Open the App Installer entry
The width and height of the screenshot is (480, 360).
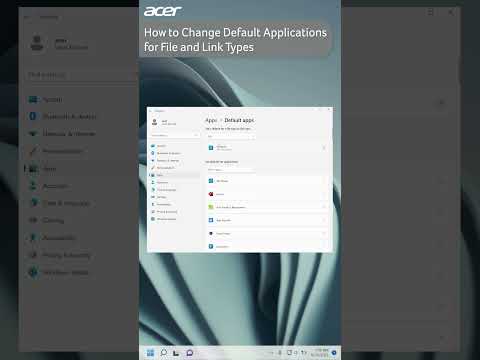coord(267,220)
